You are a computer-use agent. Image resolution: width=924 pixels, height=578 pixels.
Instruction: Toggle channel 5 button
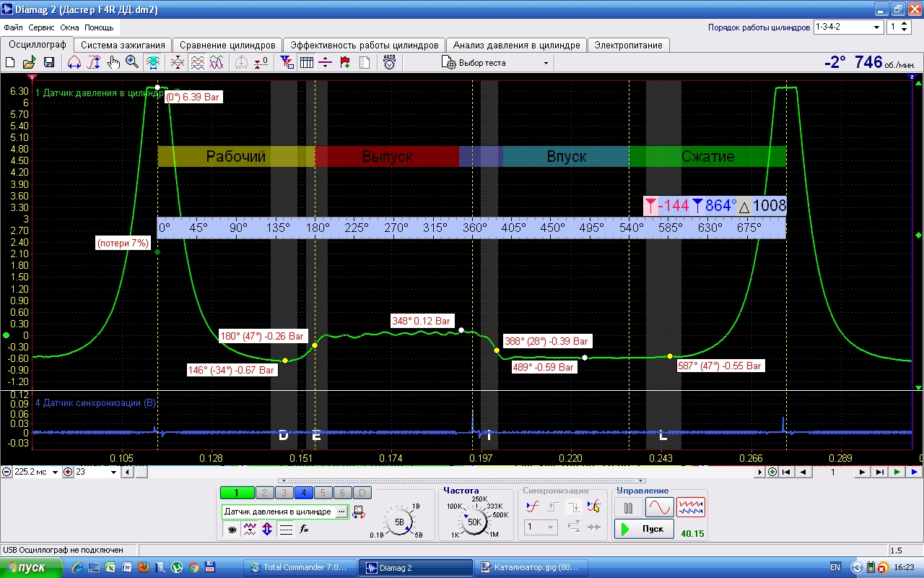323,493
